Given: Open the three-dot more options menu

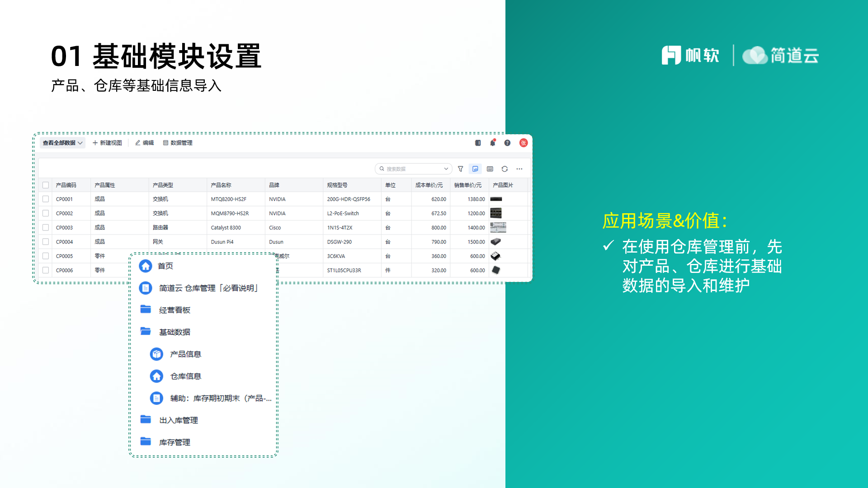Looking at the screenshot, I should (x=519, y=169).
